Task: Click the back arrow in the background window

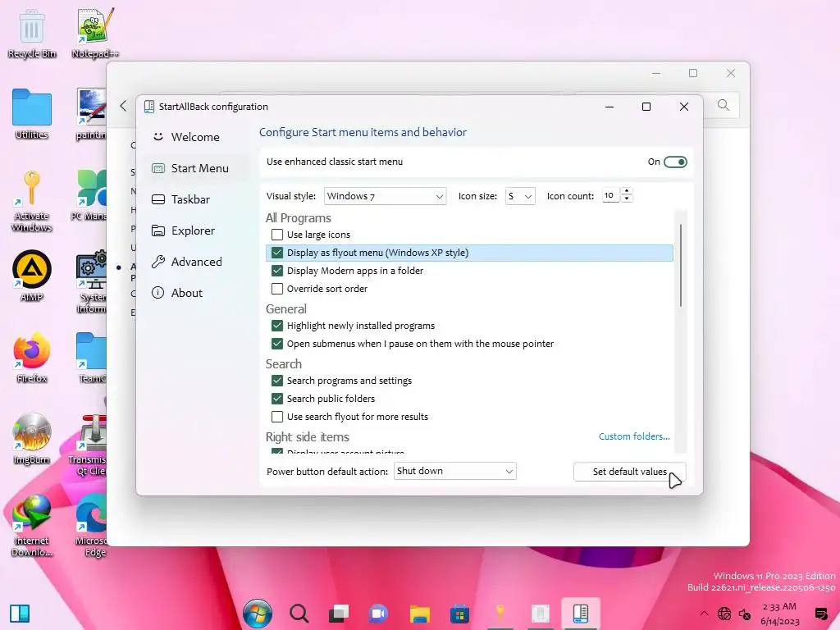Action: click(x=123, y=106)
